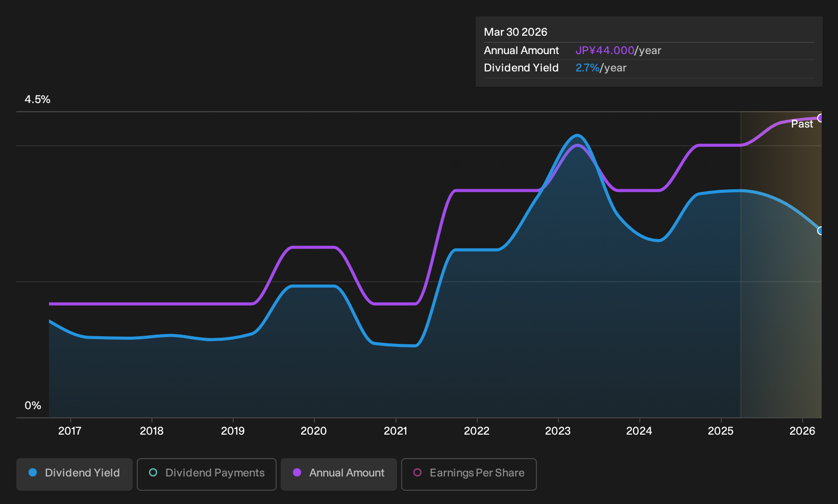Toggle the Annual Amount legend button
The width and height of the screenshot is (838, 504).
(x=339, y=474)
